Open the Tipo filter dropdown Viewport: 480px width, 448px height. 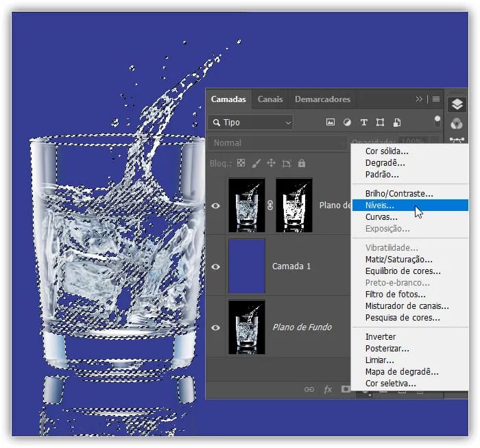click(x=250, y=123)
